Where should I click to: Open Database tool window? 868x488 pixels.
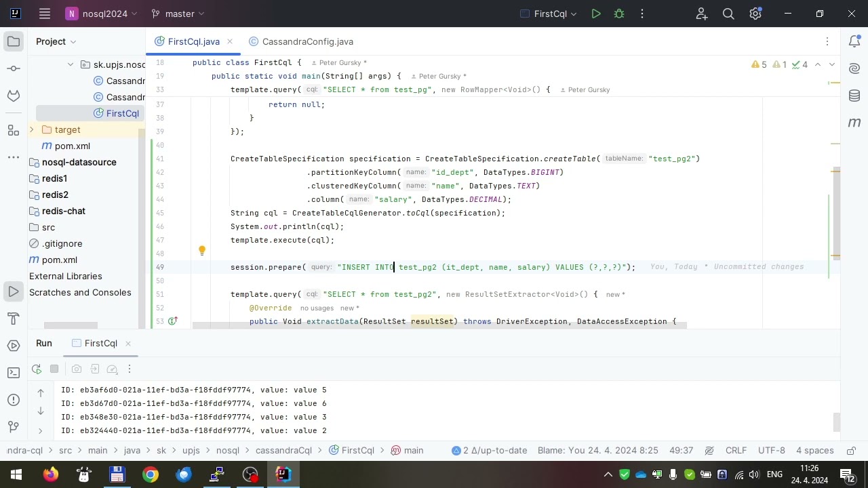point(854,96)
